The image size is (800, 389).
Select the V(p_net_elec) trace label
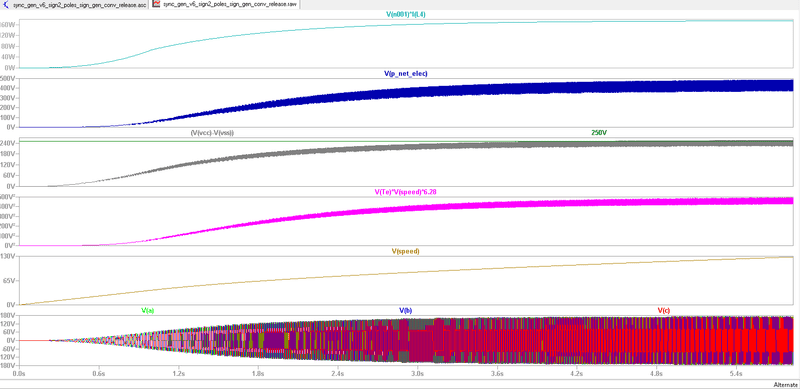click(x=406, y=74)
